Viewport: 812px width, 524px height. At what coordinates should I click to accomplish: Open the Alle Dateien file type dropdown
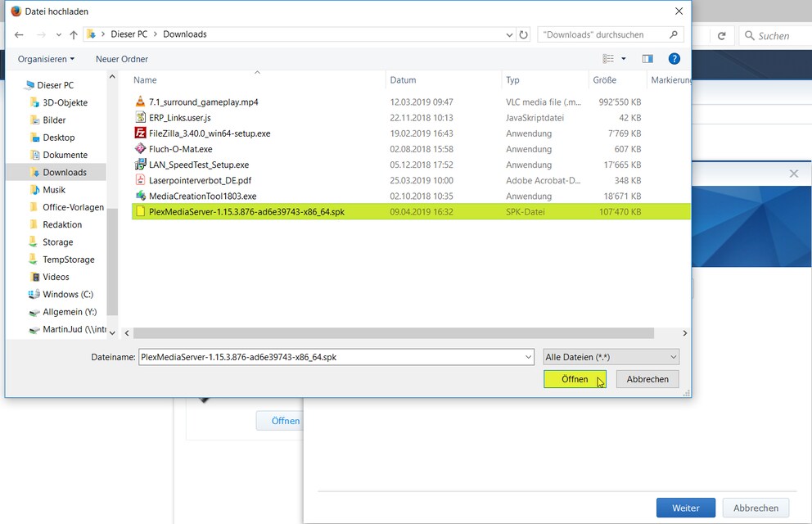click(611, 357)
